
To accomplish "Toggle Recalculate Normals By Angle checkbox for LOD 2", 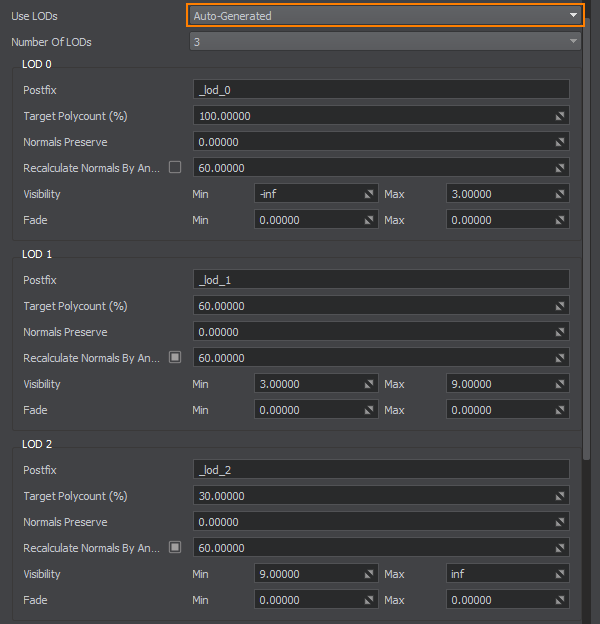I will pyautogui.click(x=175, y=547).
